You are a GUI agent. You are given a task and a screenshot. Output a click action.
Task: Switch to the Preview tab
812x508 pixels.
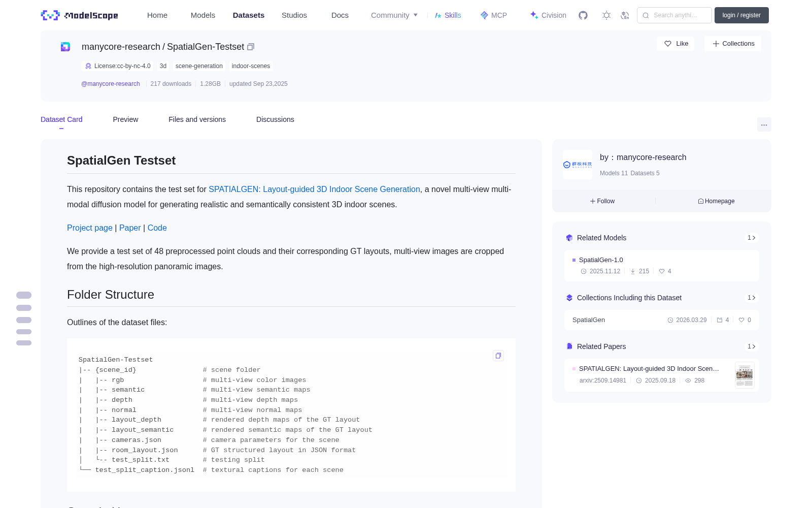(125, 119)
